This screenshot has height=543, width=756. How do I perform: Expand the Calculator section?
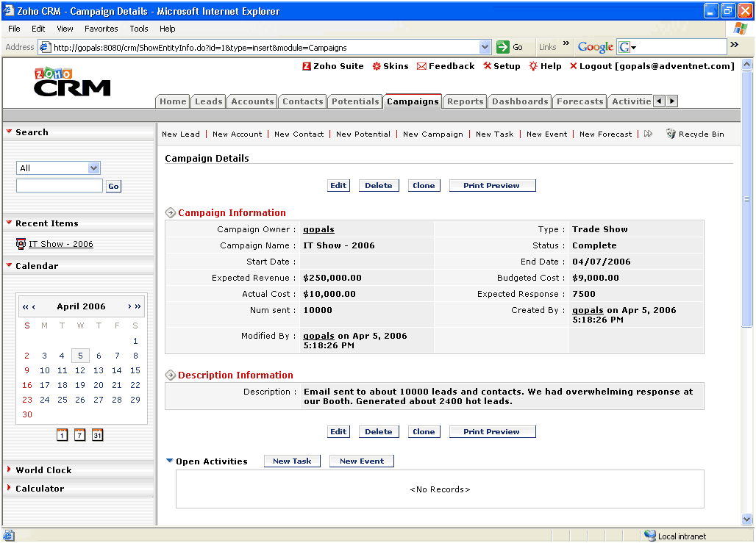tap(9, 487)
